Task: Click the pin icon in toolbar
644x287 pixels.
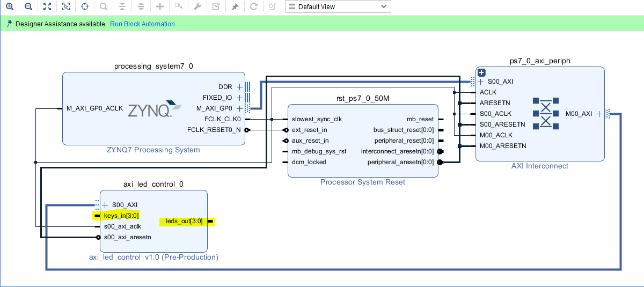Action: point(235,6)
